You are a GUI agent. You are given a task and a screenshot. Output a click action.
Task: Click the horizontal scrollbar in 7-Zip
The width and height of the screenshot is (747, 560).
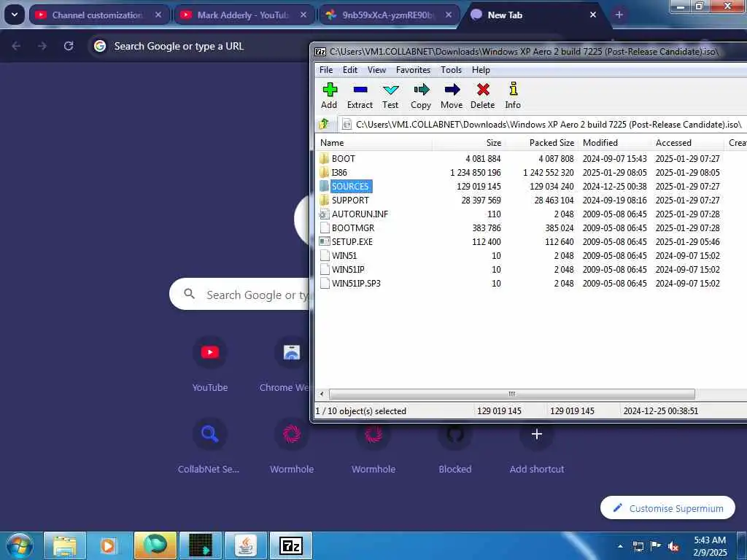(x=511, y=394)
